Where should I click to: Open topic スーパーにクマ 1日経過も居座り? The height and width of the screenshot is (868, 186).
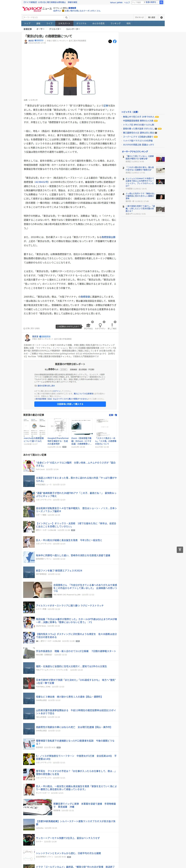coord(138,137)
